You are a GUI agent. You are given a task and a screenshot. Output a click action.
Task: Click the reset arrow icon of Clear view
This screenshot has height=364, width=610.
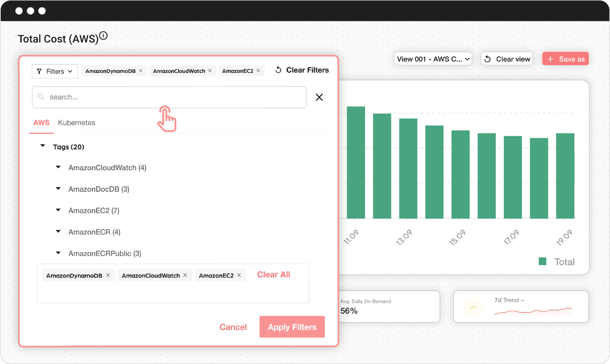pyautogui.click(x=487, y=59)
